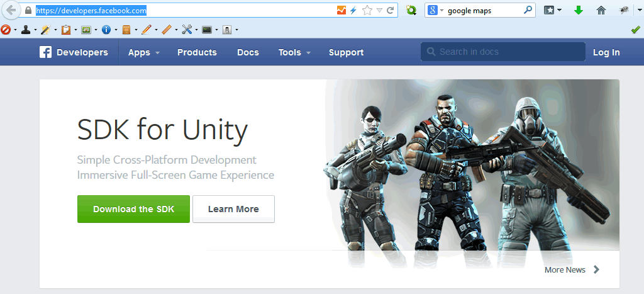Click the blue lightning bolt icon
This screenshot has height=294, width=644.
tap(353, 11)
